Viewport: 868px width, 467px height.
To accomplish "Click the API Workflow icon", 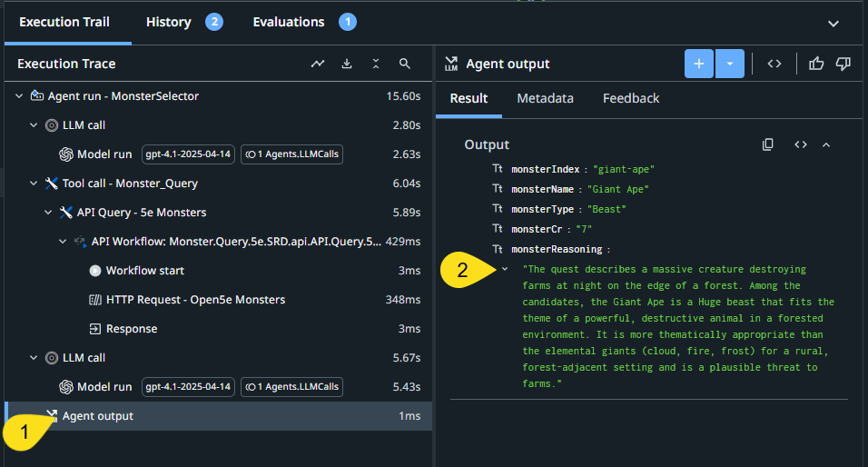I will pyautogui.click(x=80, y=242).
